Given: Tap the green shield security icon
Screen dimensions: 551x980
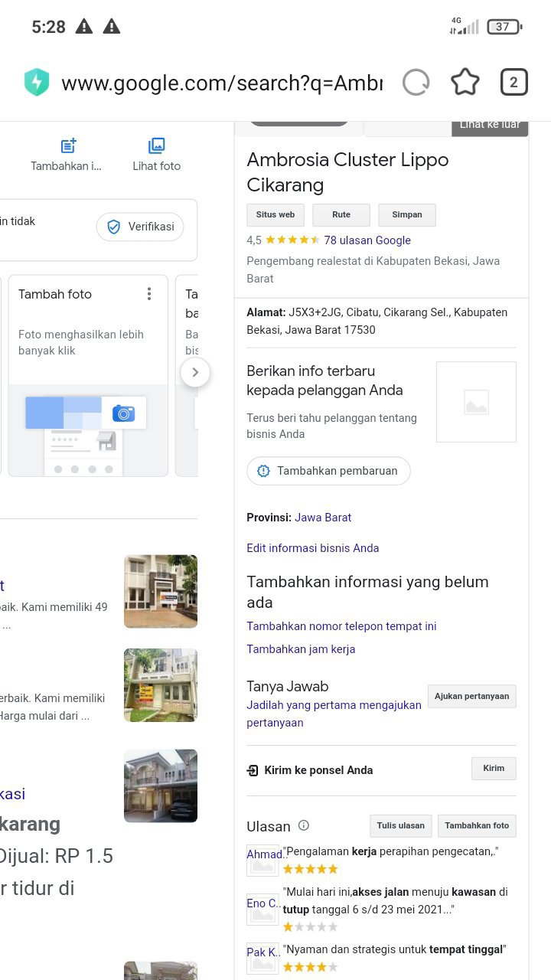Looking at the screenshot, I should 36,83.
